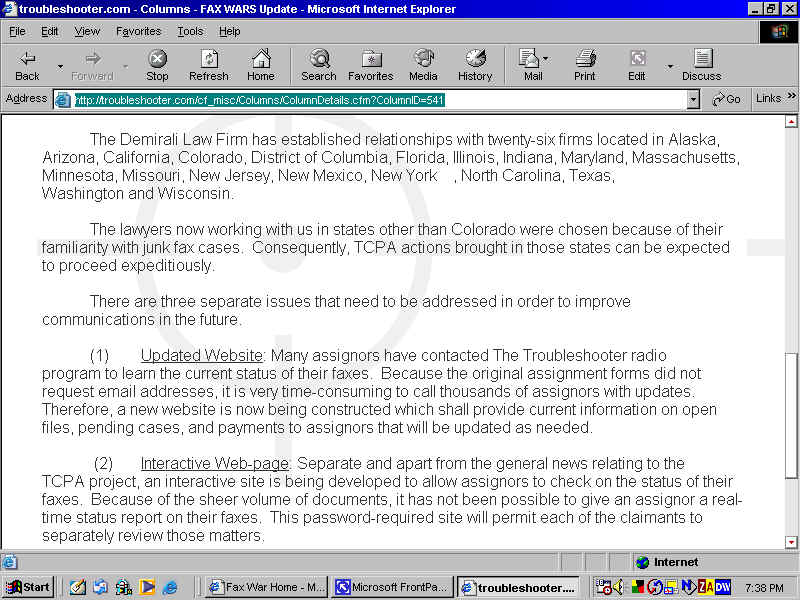Select the vertical scrollbar up arrow
This screenshot has height=600, width=800.
pos(791,121)
